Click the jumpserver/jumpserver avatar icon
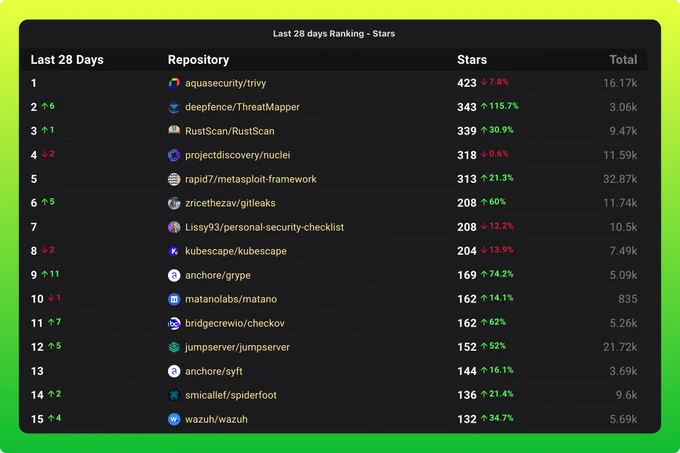This screenshot has height=453, width=680. click(x=174, y=347)
